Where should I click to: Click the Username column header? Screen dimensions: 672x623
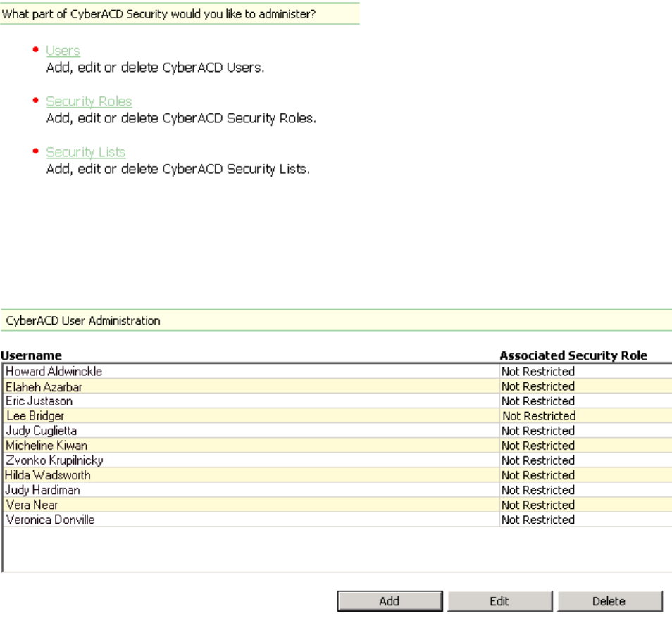[31, 355]
